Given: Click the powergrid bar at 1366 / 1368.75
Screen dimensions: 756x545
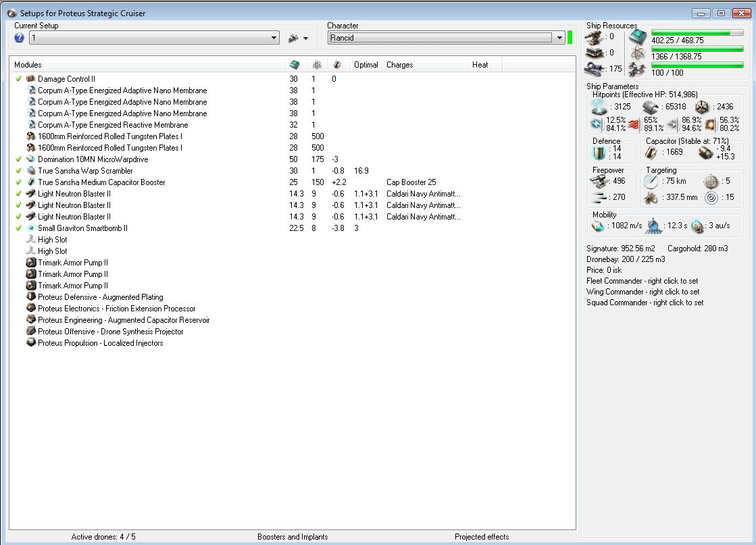Looking at the screenshot, I should pos(697,49).
